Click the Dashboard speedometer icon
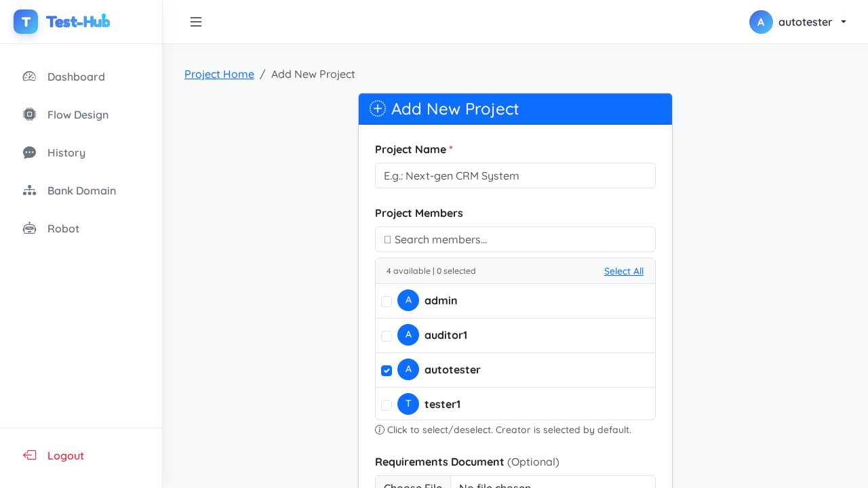The image size is (868, 488). (x=29, y=77)
